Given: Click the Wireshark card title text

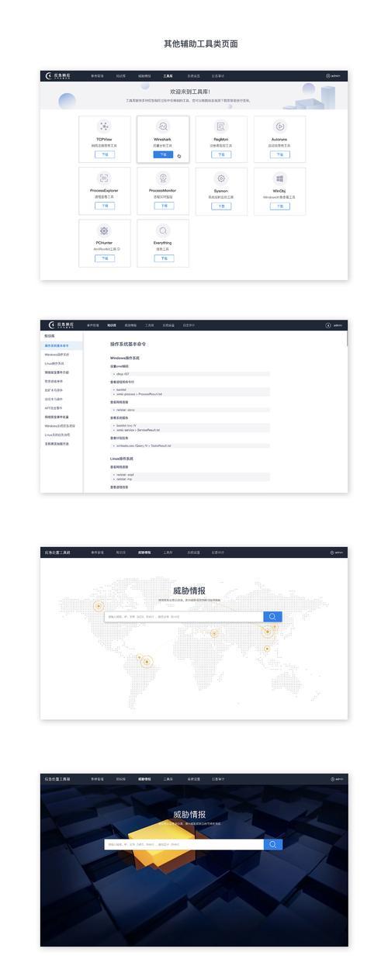Looking at the screenshot, I should tap(163, 139).
